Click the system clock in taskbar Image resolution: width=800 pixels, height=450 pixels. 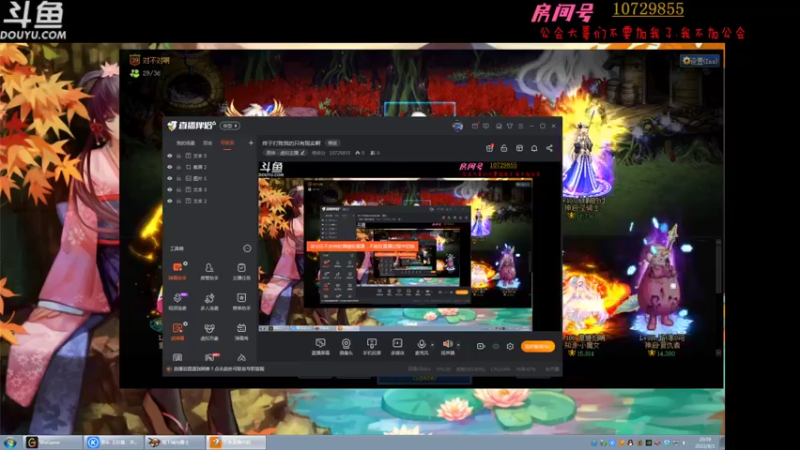[x=705, y=442]
